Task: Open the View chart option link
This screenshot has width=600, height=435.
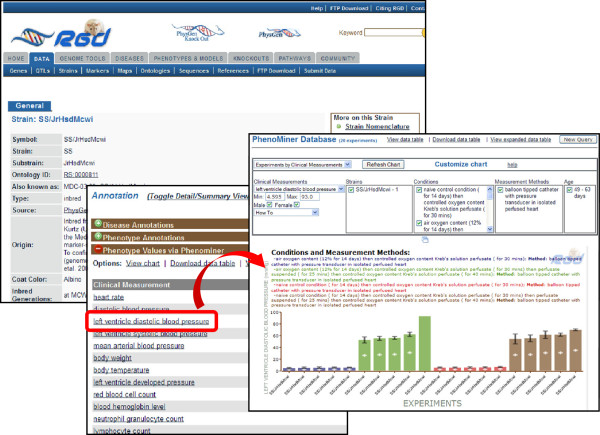Action: [143, 263]
